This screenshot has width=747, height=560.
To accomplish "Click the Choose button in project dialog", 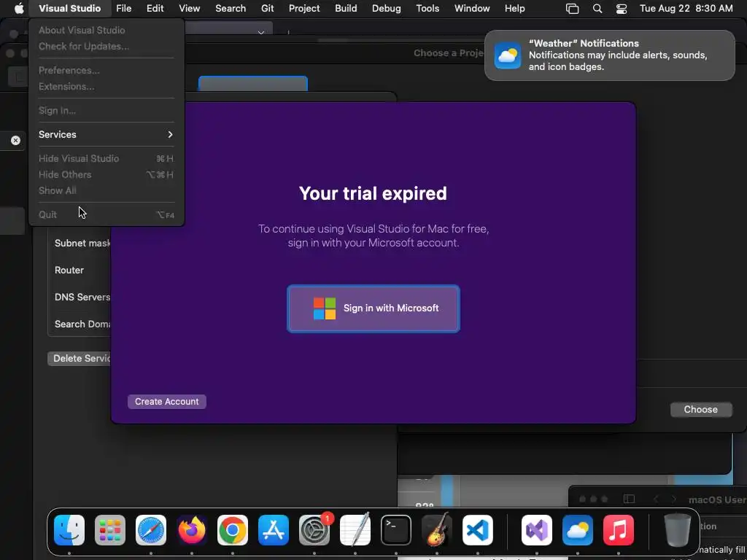I will click(700, 410).
